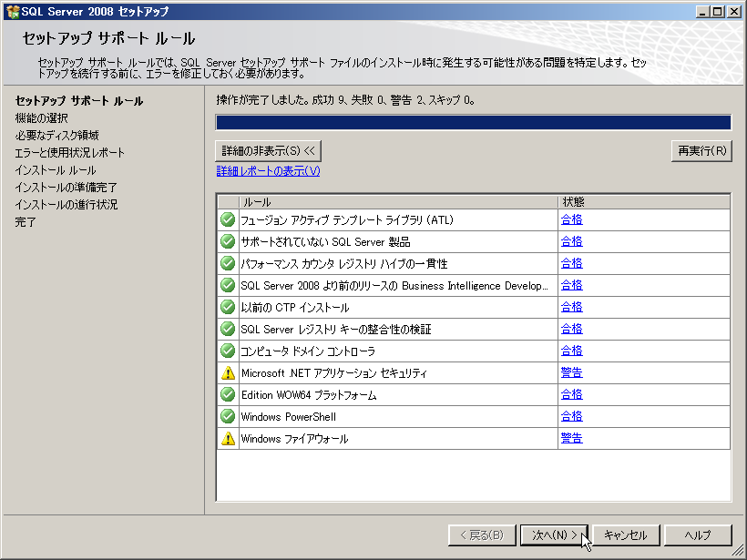Click warning icon for Microsoft .NET アプリケーション セキュリティ

[228, 372]
